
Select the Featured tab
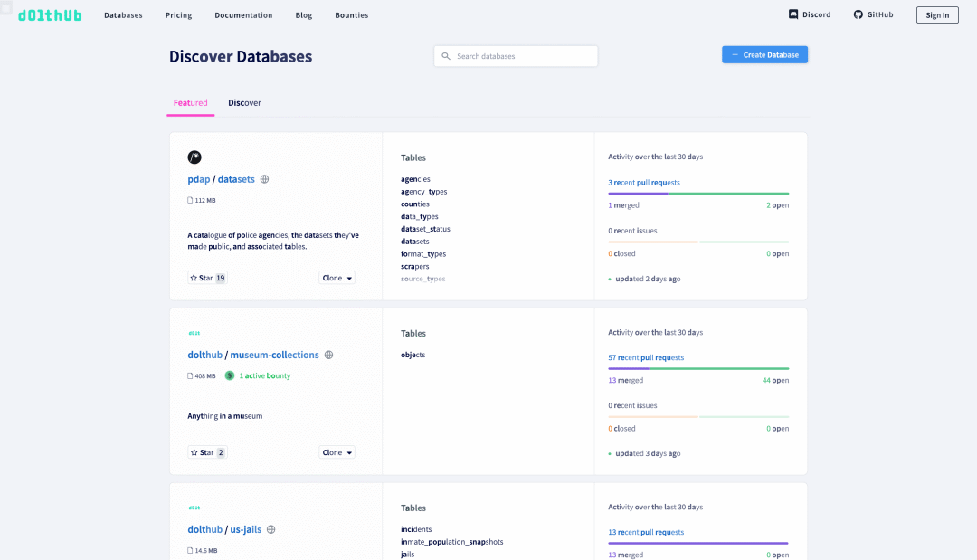tap(191, 103)
